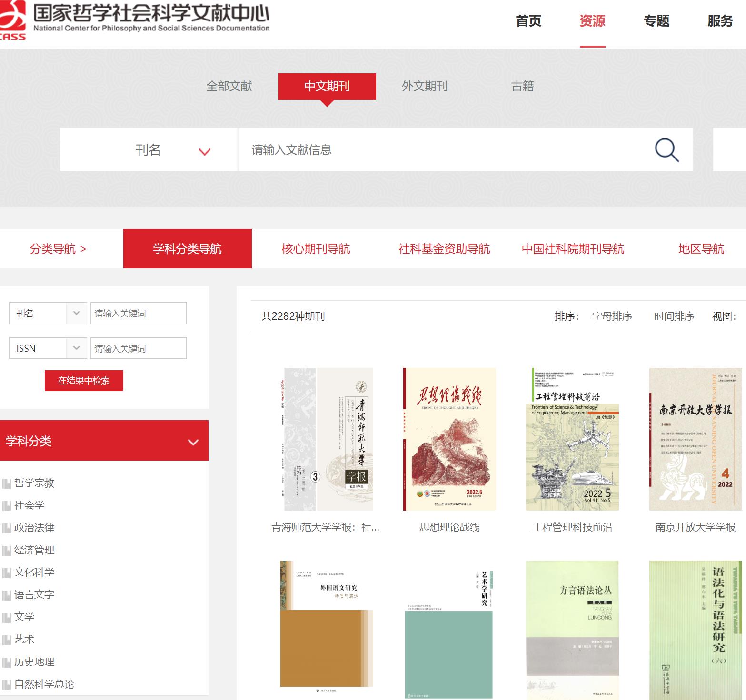746x700 pixels.
Task: Click the 艺术 category book icon
Action: [x=7, y=640]
